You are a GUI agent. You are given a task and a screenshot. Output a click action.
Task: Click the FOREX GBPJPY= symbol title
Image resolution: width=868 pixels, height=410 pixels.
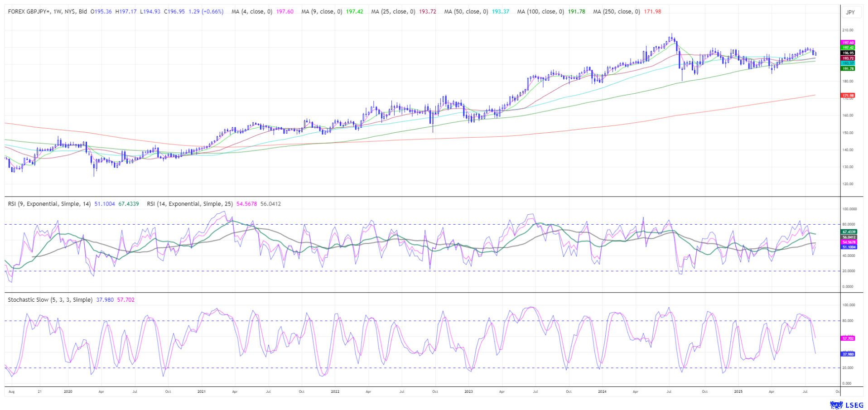click(x=48, y=12)
